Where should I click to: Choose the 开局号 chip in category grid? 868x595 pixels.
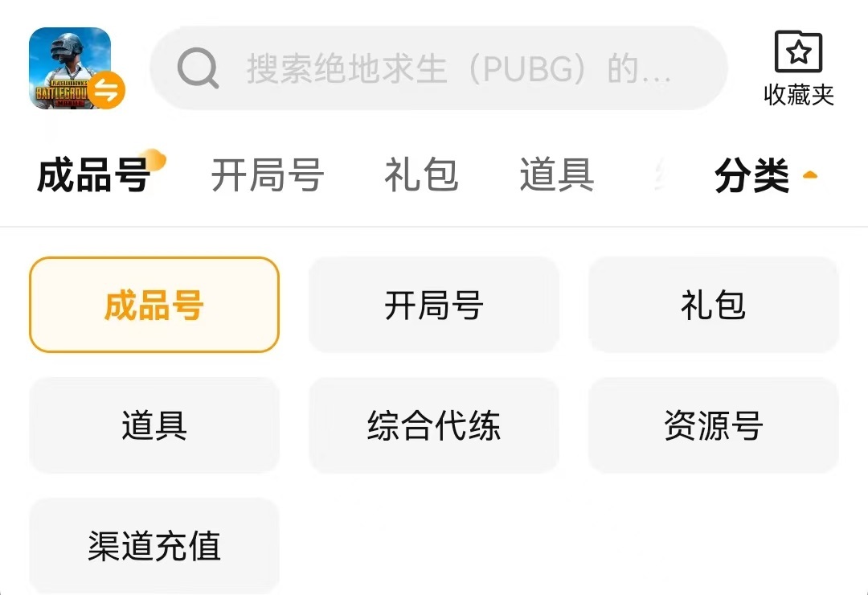point(434,305)
